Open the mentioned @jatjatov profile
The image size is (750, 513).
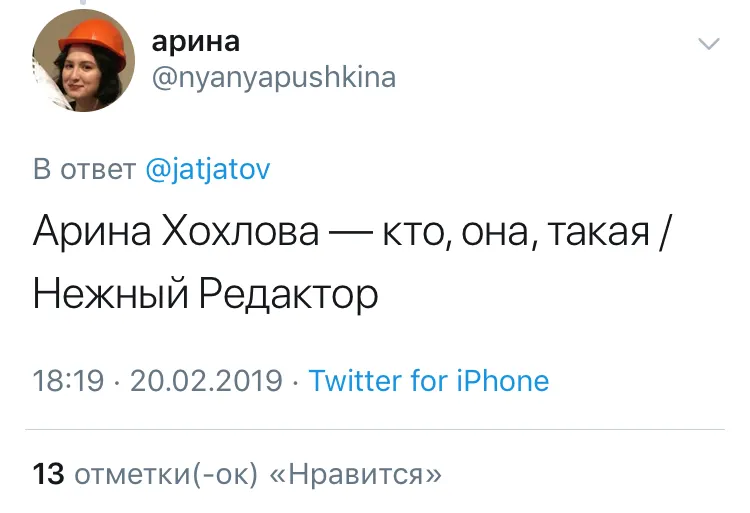click(208, 169)
